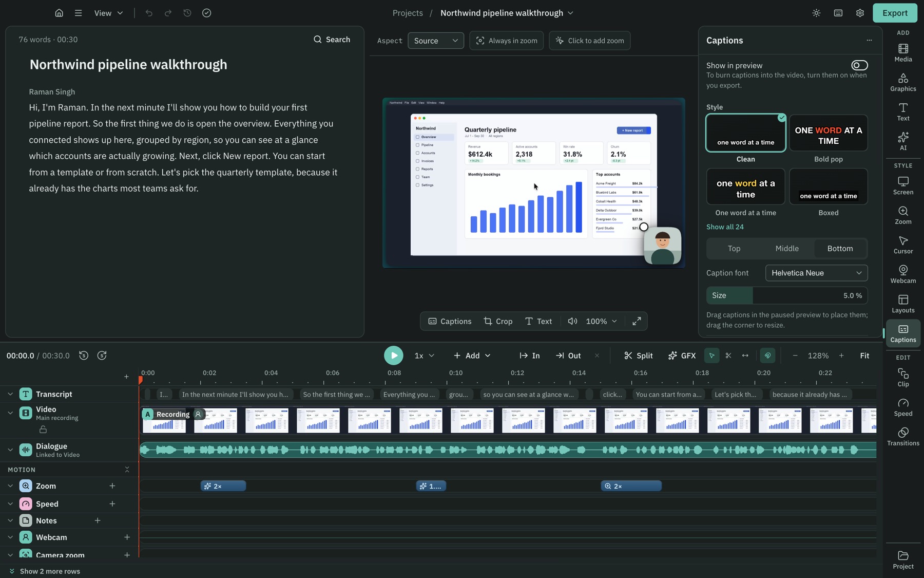
Task: Click the Fit timeline button
Action: (864, 356)
